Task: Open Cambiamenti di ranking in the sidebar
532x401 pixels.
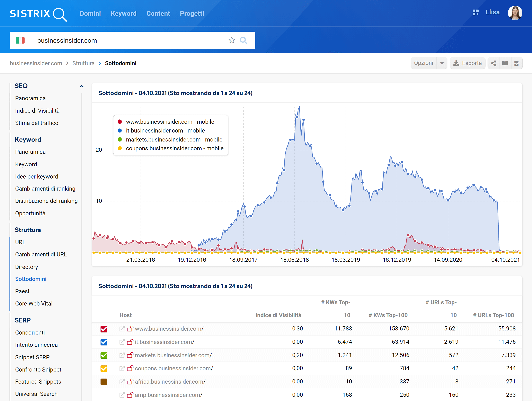Action: pyautogui.click(x=45, y=189)
